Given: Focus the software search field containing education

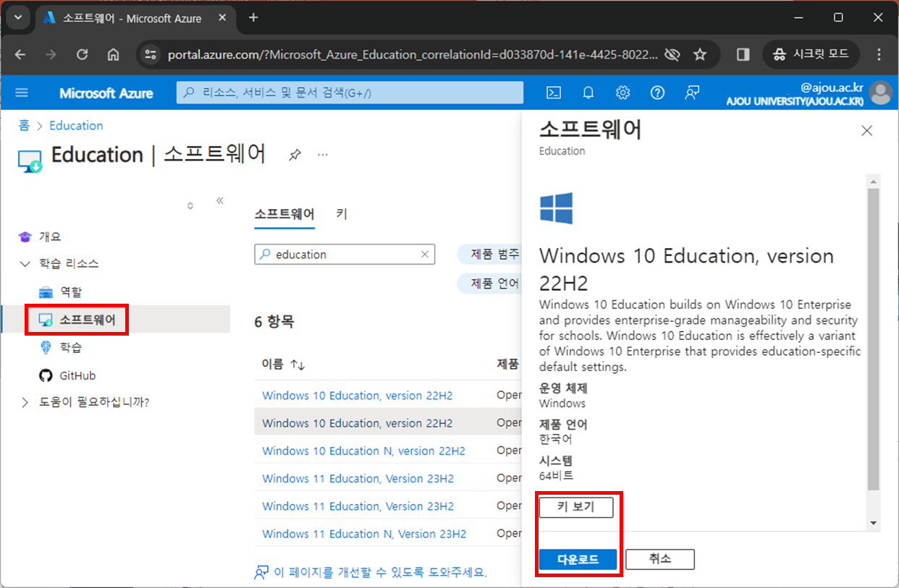Looking at the screenshot, I should pos(345,255).
